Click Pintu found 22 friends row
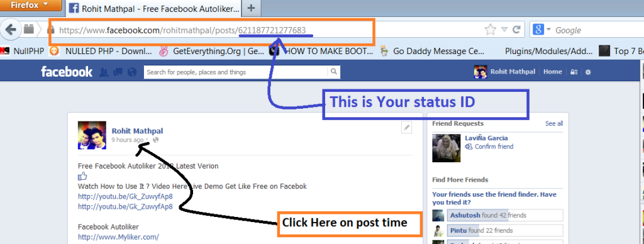The height and width of the screenshot is (244, 644). [505, 230]
